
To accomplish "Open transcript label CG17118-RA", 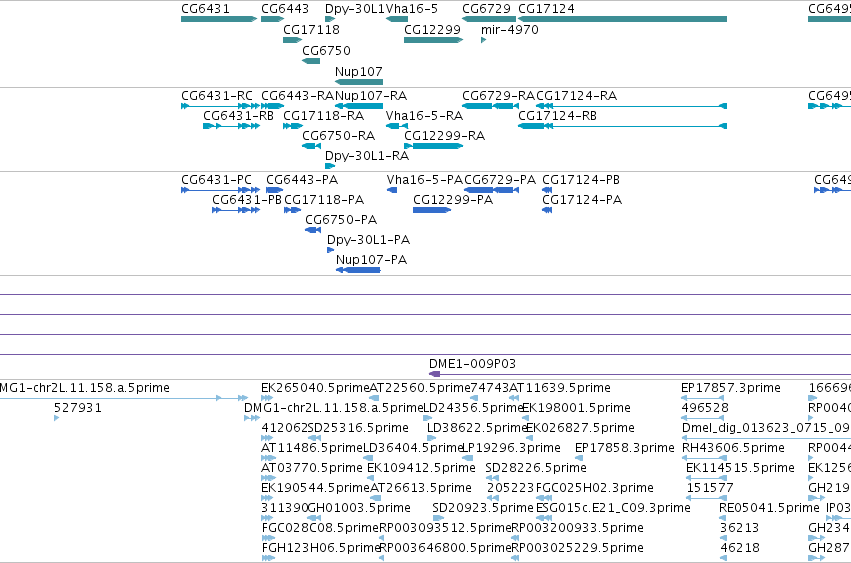I will (x=323, y=116).
